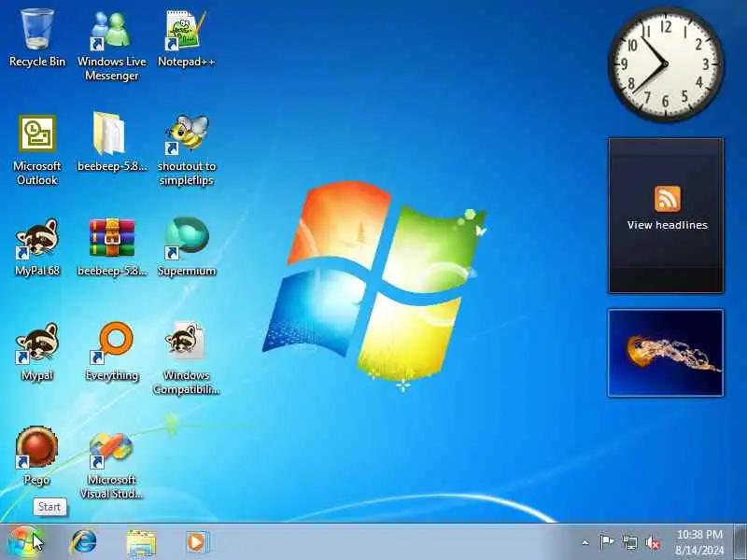The image size is (747, 560).
Task: Click the Show desktop button
Action: pos(740,542)
